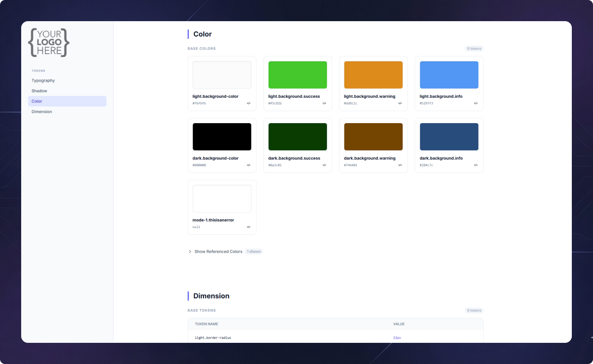The height and width of the screenshot is (364, 593).
Task: Expand the Show Referenced Colors section
Action: [x=218, y=251]
